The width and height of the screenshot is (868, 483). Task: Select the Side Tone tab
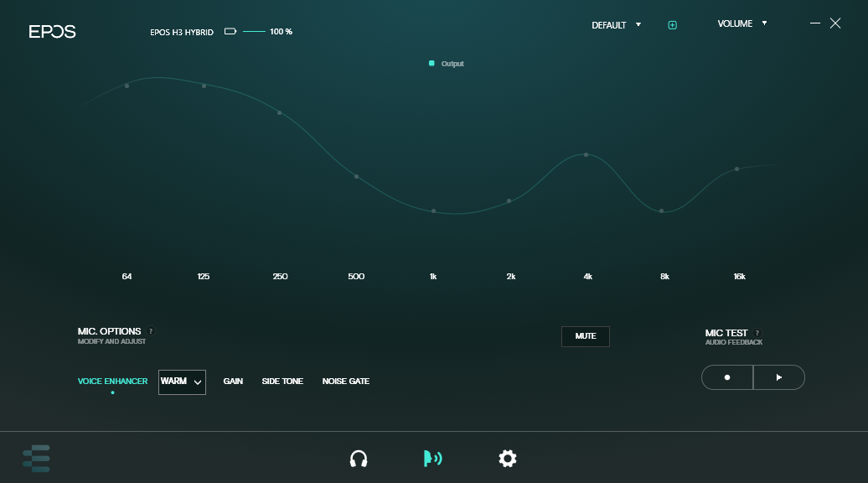point(282,382)
